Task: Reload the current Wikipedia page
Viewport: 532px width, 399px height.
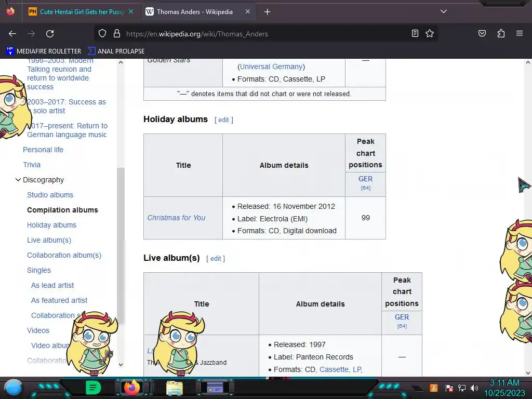Action: pos(50,34)
